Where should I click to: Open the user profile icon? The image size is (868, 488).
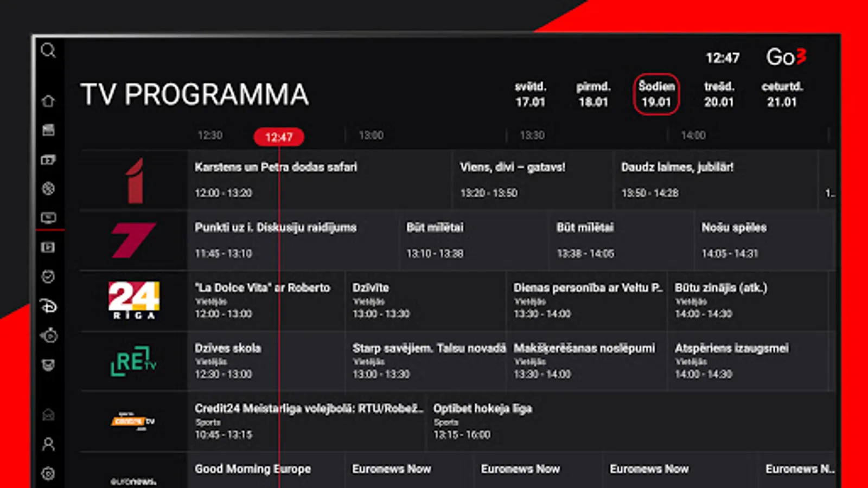coord(48,445)
